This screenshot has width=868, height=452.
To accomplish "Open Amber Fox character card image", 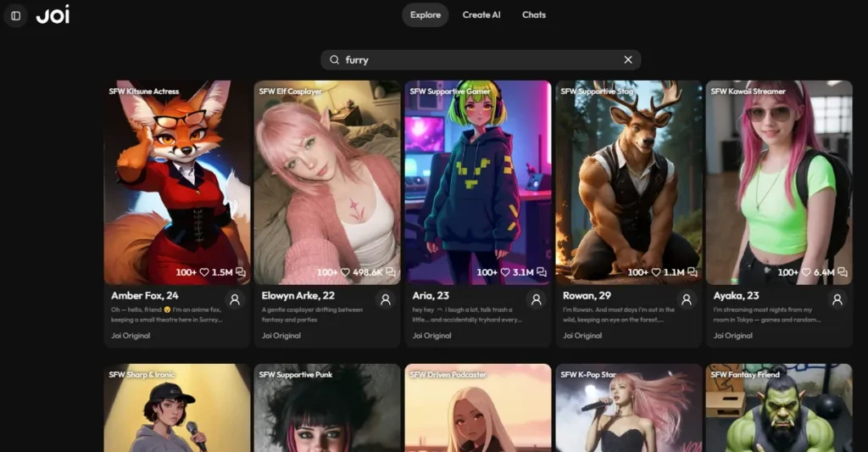I will tap(177, 183).
